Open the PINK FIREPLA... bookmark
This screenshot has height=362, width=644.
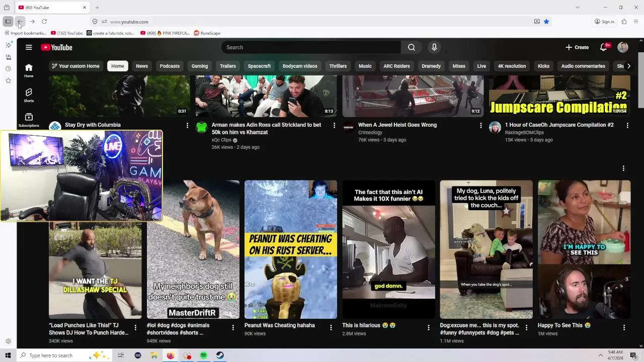165,33
